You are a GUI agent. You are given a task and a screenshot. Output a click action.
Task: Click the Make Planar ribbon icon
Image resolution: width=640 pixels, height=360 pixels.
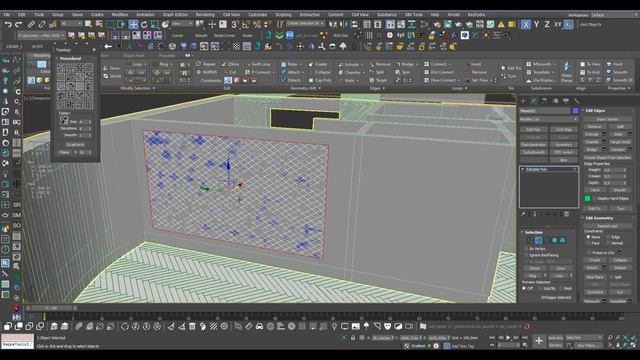pos(567,71)
